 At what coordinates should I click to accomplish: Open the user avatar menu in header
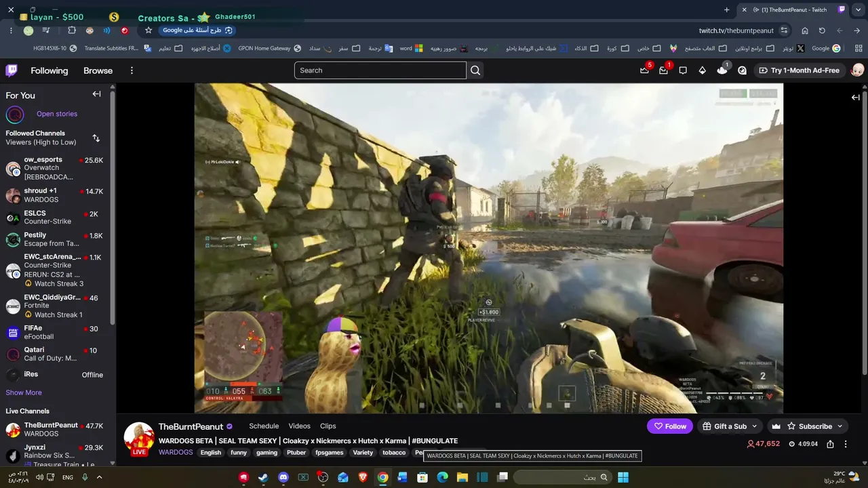point(857,70)
